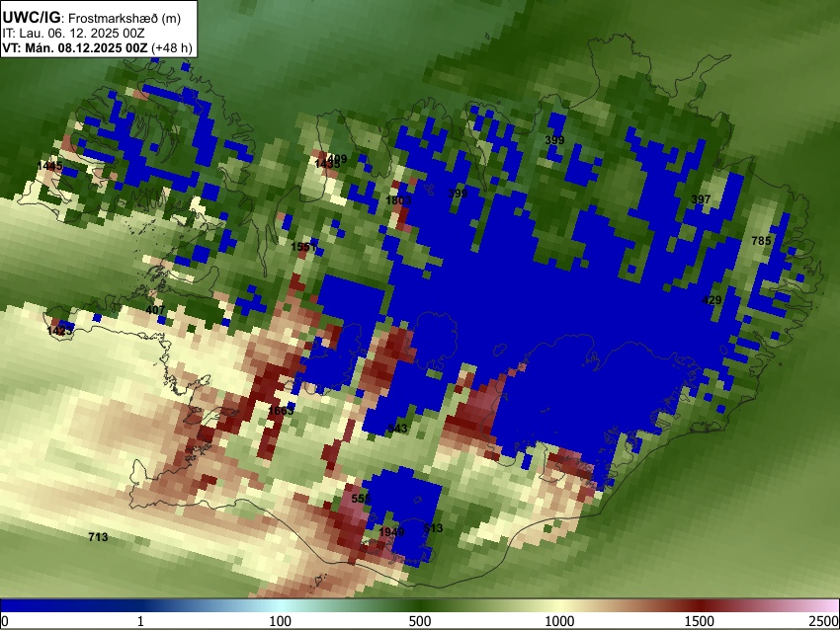The width and height of the screenshot is (840, 630).
Task: Click the 429 value label on the map
Action: tap(712, 300)
